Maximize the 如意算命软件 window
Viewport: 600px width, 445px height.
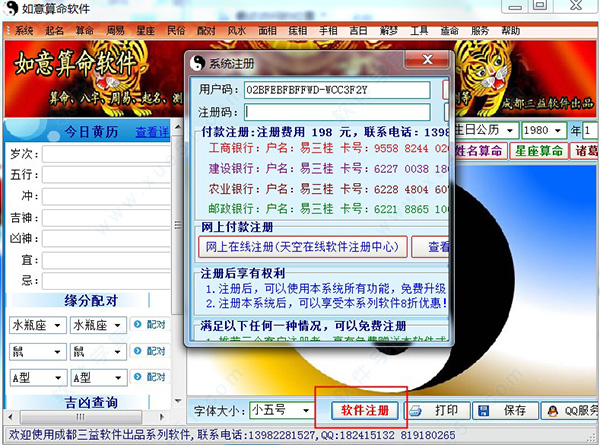pos(540,5)
